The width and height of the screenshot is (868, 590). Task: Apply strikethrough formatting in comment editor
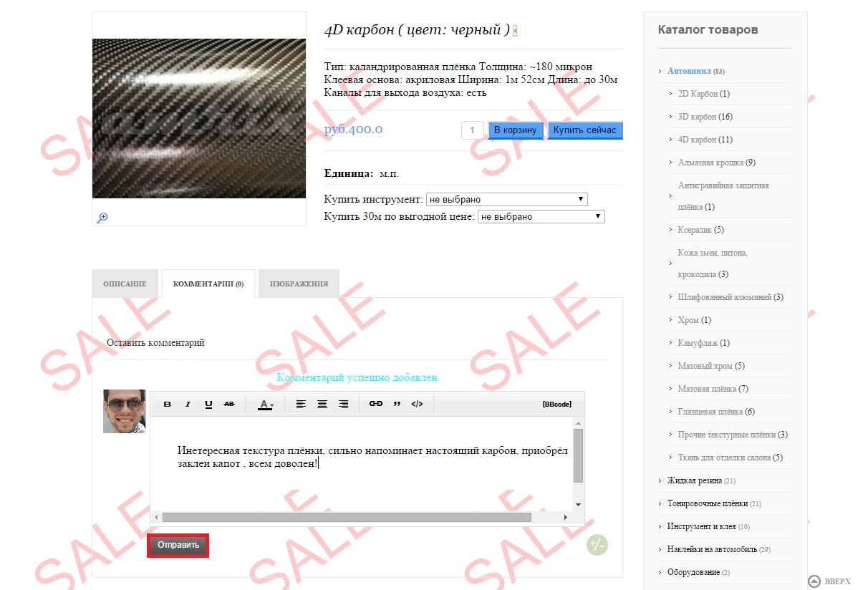click(229, 404)
